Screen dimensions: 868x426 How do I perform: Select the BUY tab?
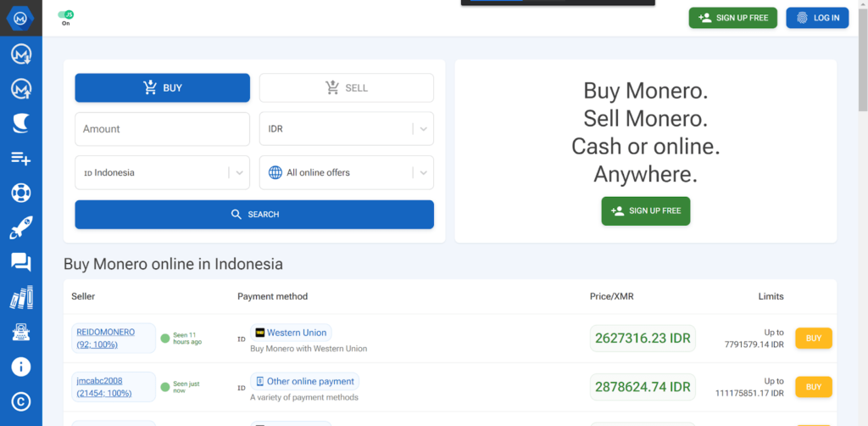click(162, 87)
